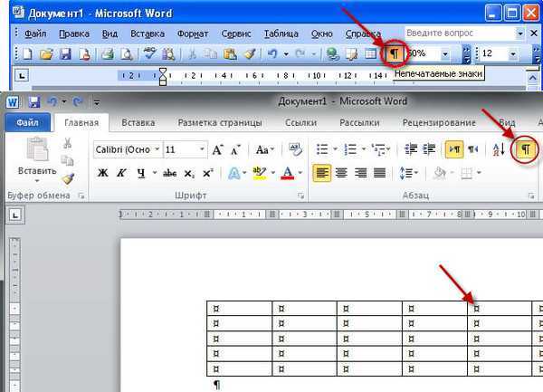
Task: Click Text Effects glowing A button
Action: [234, 172]
